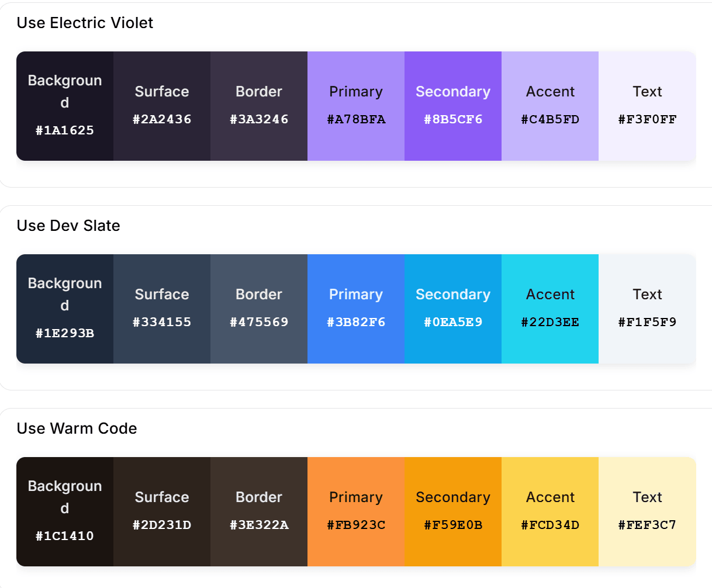Select the Accent swatch #C4B5FD
The image size is (712, 588).
(x=550, y=105)
